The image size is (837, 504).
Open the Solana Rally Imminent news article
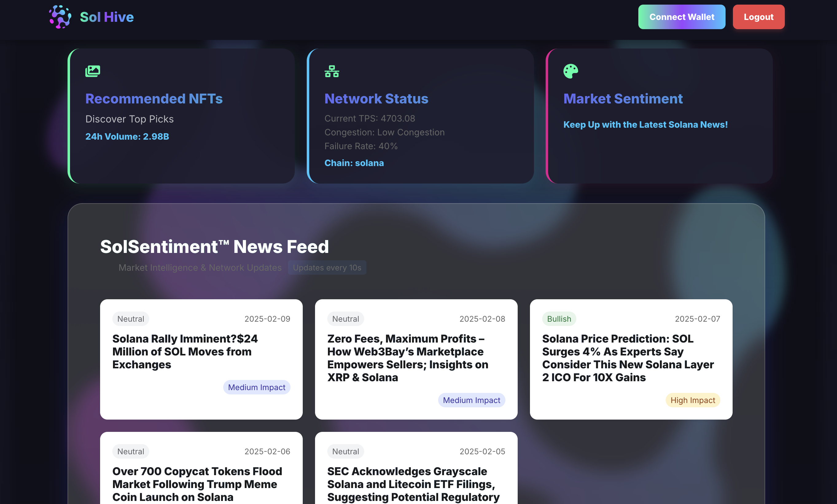pyautogui.click(x=185, y=351)
